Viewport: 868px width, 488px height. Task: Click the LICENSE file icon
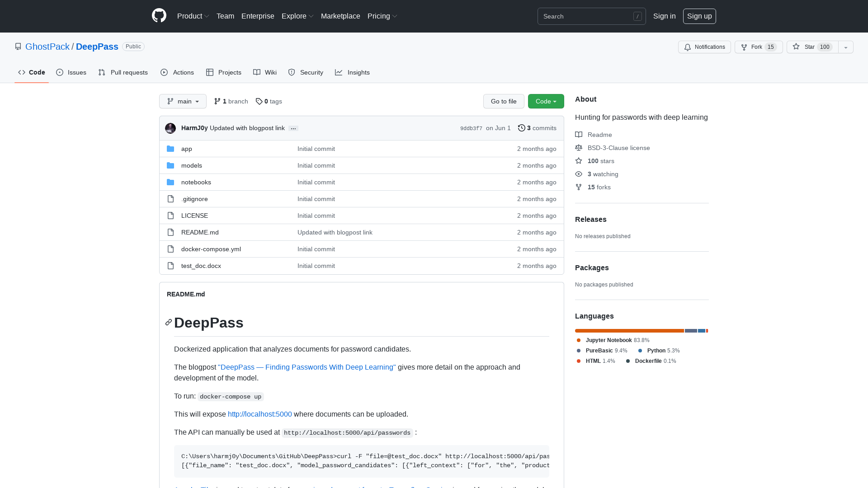170,216
